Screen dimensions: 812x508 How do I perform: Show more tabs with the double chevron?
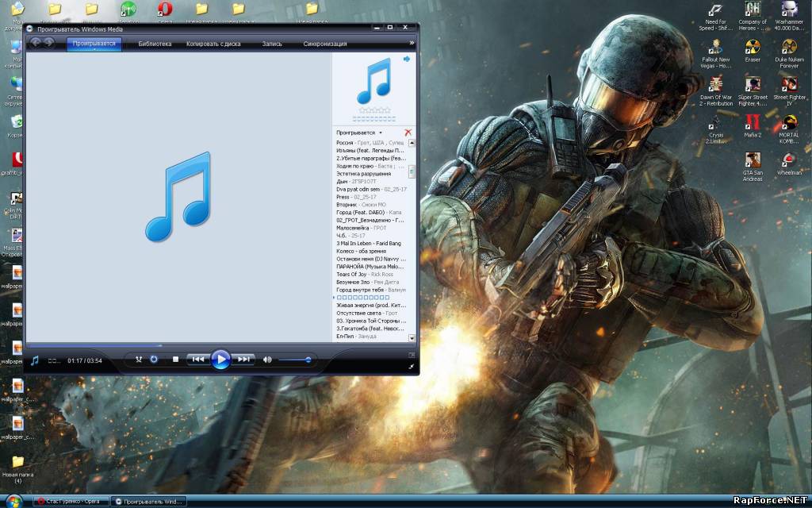[412, 43]
